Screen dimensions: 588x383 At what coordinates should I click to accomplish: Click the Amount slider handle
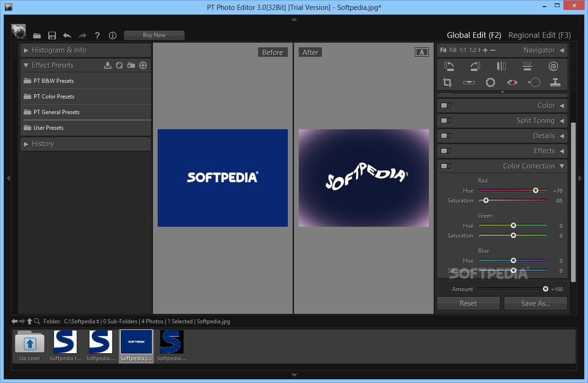pos(545,289)
